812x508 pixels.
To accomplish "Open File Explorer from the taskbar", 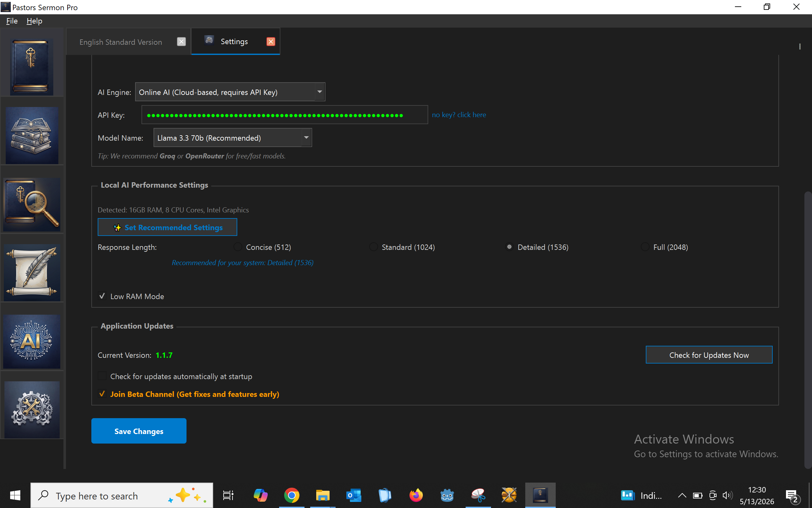I will click(x=323, y=495).
